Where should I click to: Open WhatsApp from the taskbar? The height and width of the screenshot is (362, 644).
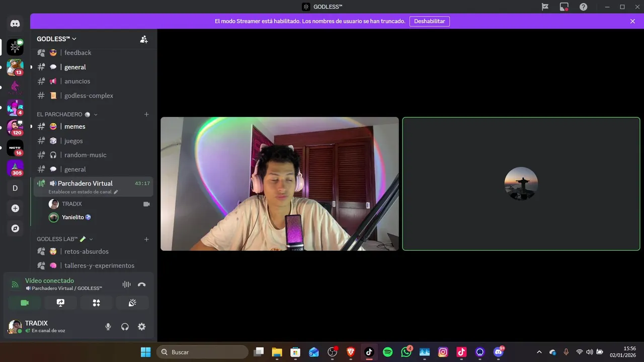pos(406,352)
